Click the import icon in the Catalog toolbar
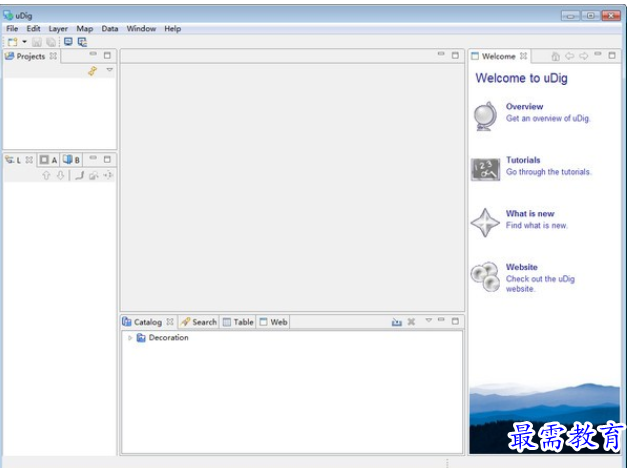The width and height of the screenshot is (632, 468). 397,322
